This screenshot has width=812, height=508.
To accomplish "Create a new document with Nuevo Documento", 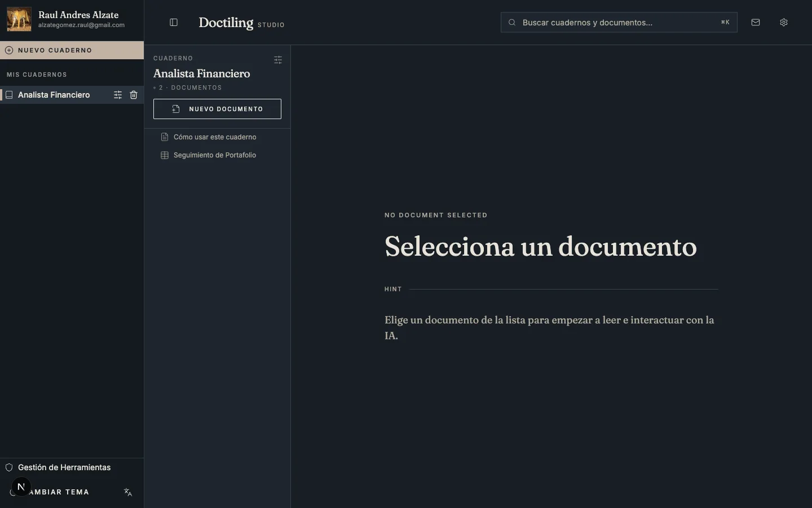I will point(217,109).
